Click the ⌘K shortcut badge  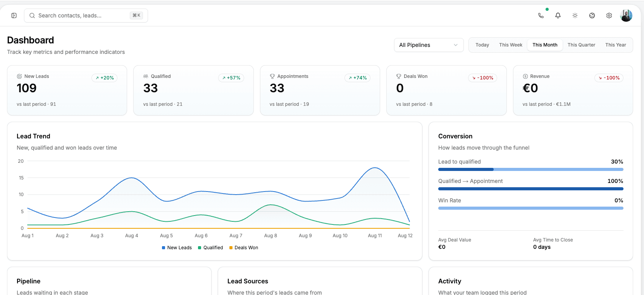pyautogui.click(x=136, y=16)
